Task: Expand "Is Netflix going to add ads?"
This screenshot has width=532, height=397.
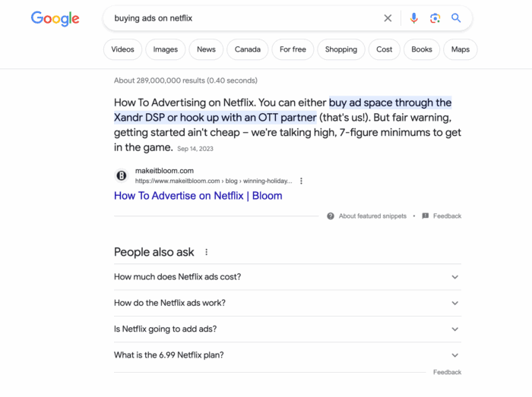Action: pyautogui.click(x=454, y=329)
